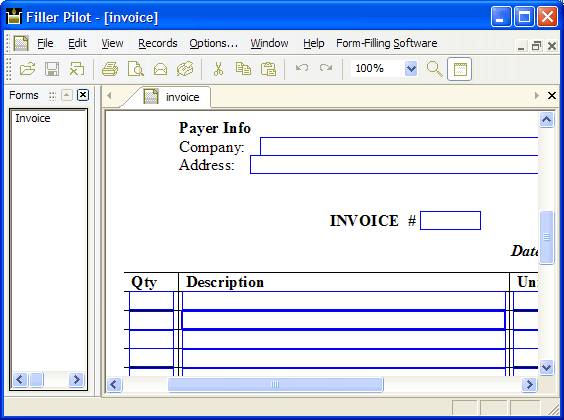Click the Company input field
Viewport: 564px width, 420px height.
399,146
